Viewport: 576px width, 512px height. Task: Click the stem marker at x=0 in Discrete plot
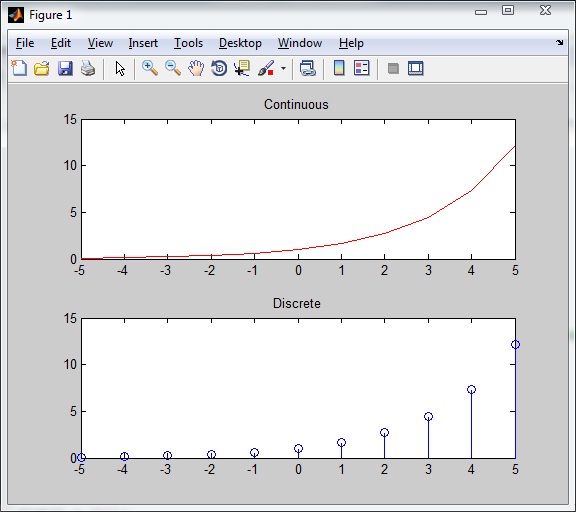pos(298,448)
